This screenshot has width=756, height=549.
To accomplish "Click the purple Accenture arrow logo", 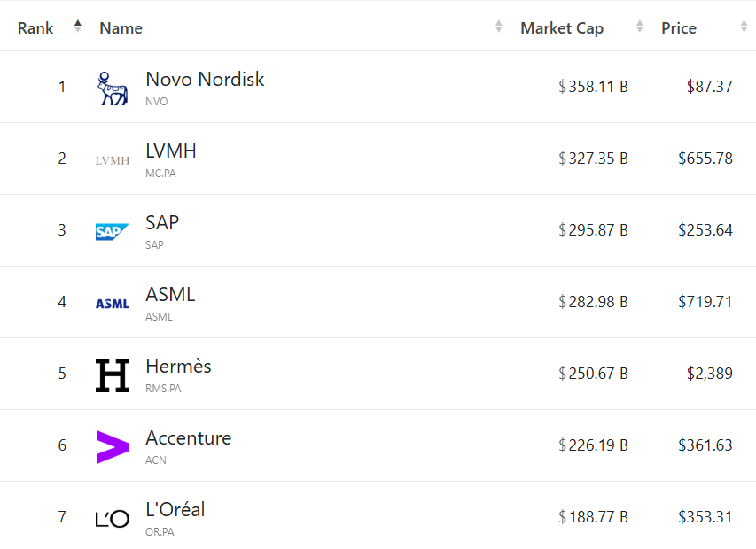I will click(113, 446).
